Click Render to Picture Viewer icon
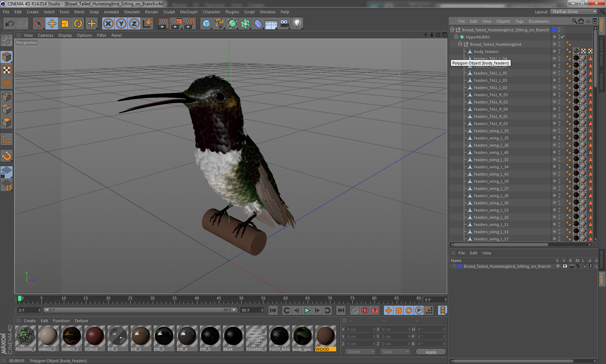 pyautogui.click(x=176, y=24)
